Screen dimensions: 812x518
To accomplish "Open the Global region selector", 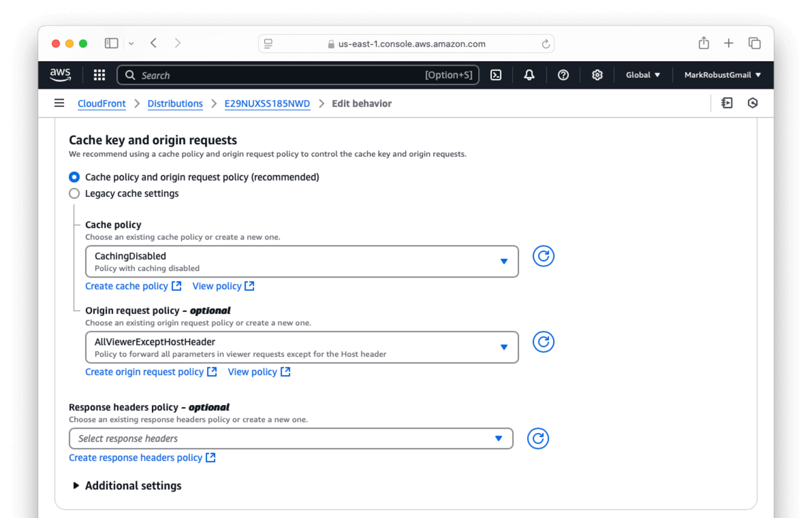I will pyautogui.click(x=642, y=75).
